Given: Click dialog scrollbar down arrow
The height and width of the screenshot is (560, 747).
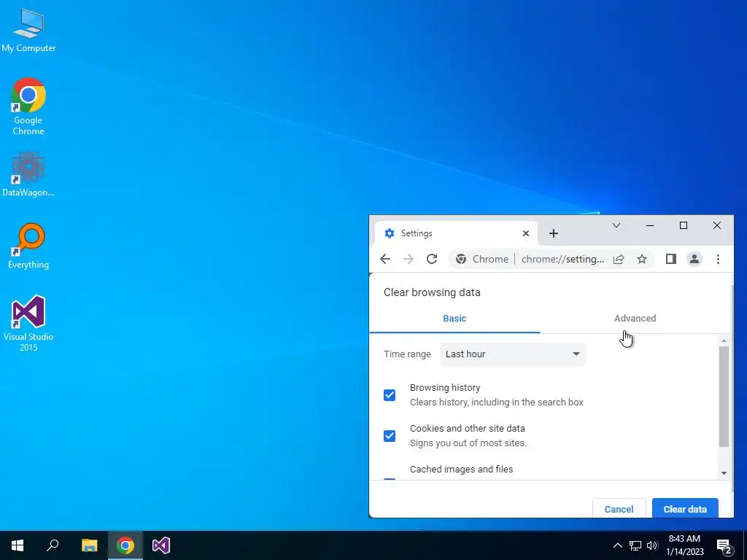Looking at the screenshot, I should tap(724, 472).
